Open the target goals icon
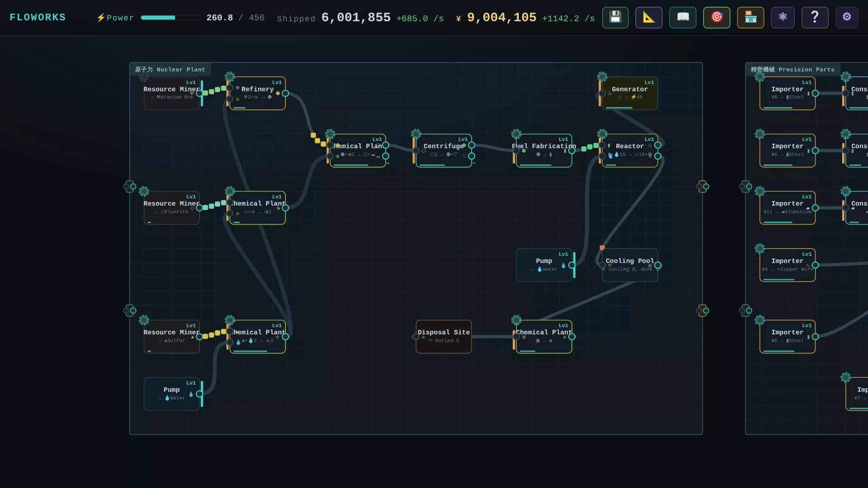868x488 pixels. 717,18
